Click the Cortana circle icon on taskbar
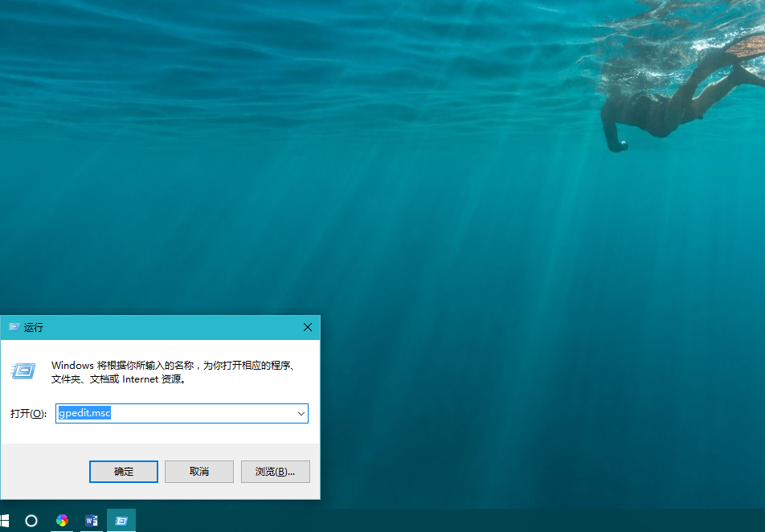 pos(31,521)
